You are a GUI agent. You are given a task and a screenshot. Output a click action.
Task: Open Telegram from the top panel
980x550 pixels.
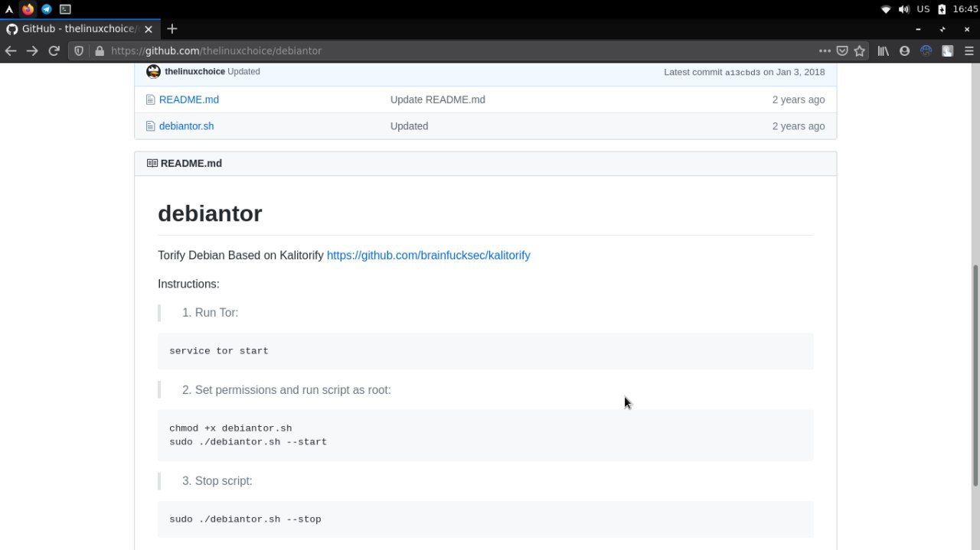click(47, 9)
